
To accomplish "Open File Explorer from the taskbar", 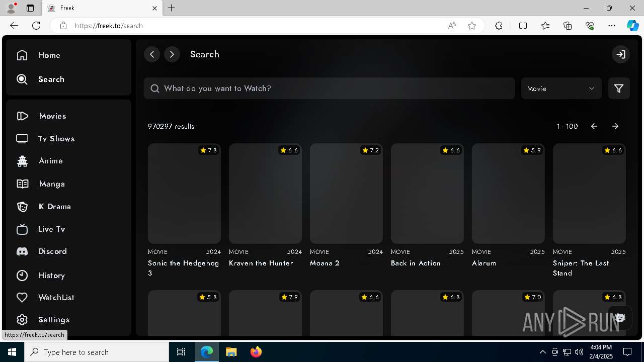I will [x=231, y=352].
